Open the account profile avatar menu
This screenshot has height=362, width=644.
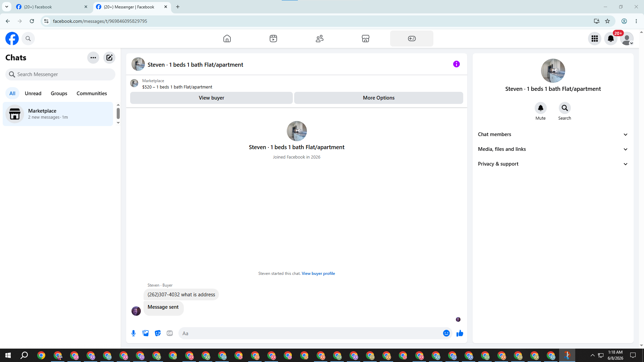[x=627, y=39]
